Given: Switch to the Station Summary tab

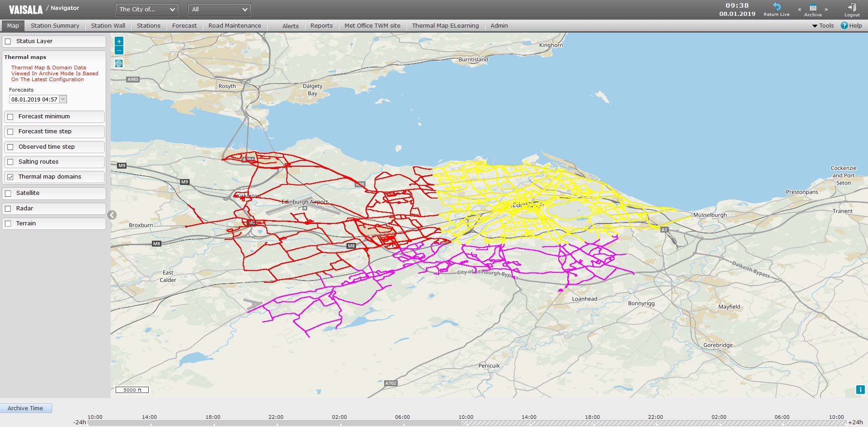Looking at the screenshot, I should coord(54,25).
